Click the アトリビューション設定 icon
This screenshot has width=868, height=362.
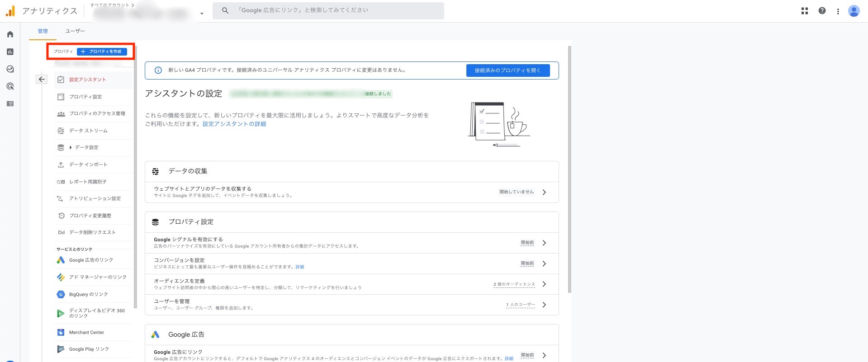click(61, 198)
